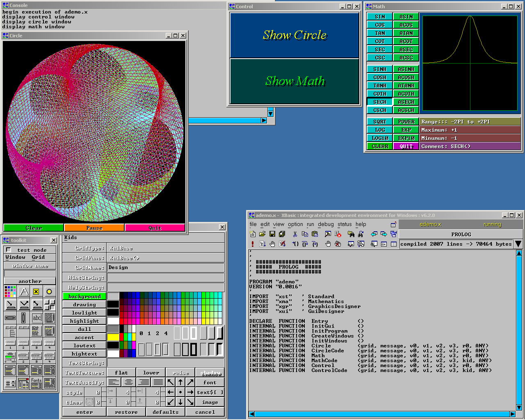Choose center text justification
The width and height of the screenshot is (525, 420).
point(129,382)
